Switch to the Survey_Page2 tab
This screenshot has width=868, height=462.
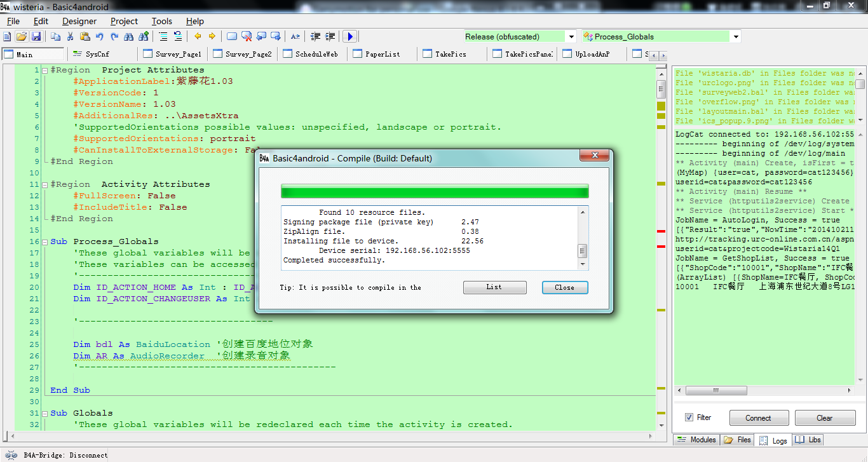coord(243,54)
